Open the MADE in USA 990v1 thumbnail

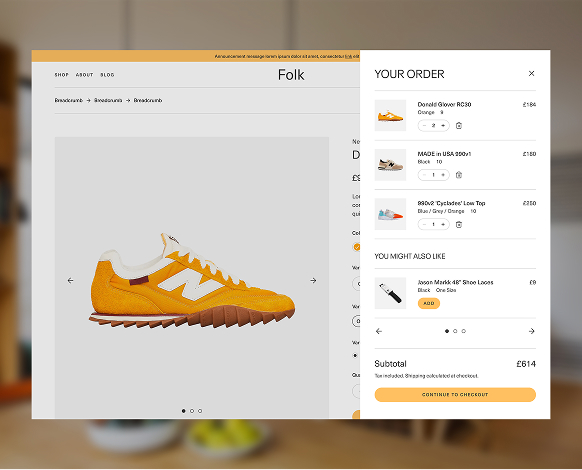(390, 165)
